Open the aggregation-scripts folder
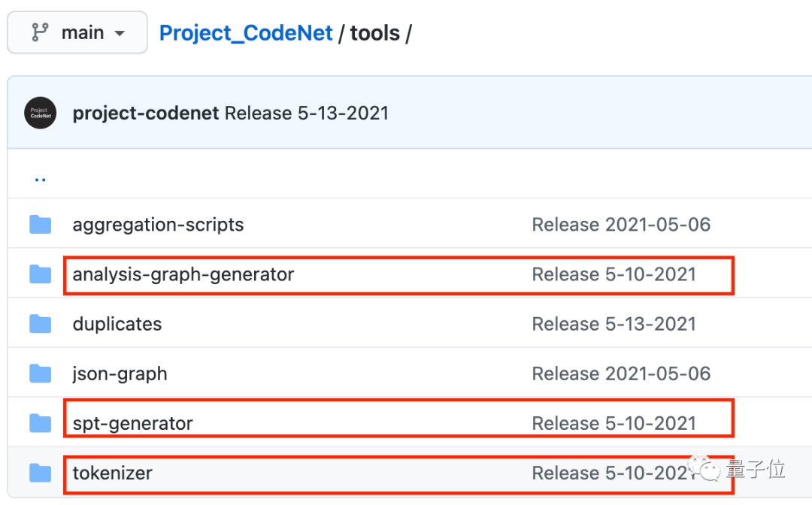The width and height of the screenshot is (812, 505). click(x=158, y=225)
